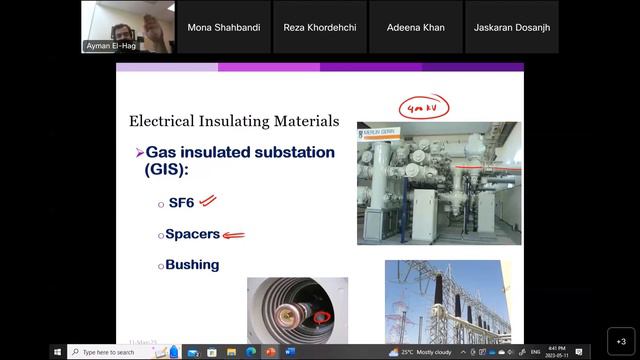Click the 'Electrical Insulating Materials' slide title
Screen dimensions: 640x360
click(x=234, y=121)
